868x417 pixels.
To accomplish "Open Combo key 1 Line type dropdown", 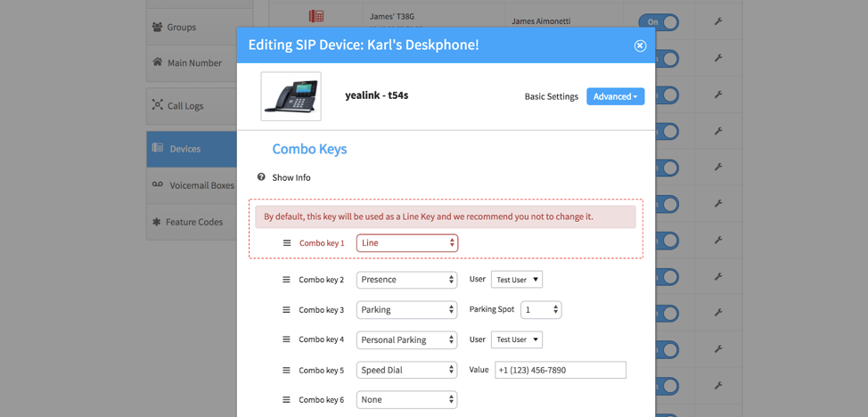I will click(407, 243).
